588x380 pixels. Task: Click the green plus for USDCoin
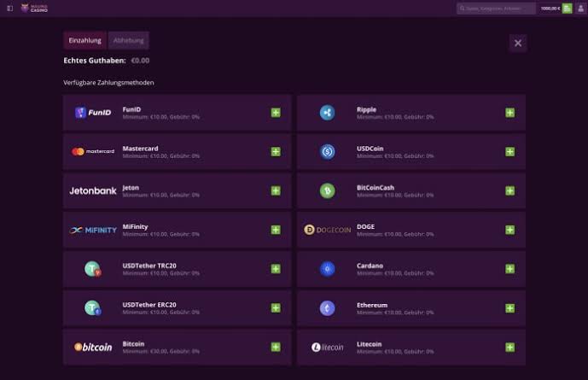[510, 151]
